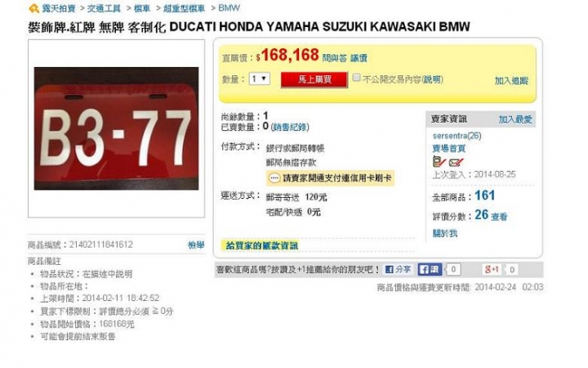Image resolution: width=588 pixels, height=368 pixels.
Task: Click the chat bubble icon for credit card request
Action: point(274,178)
